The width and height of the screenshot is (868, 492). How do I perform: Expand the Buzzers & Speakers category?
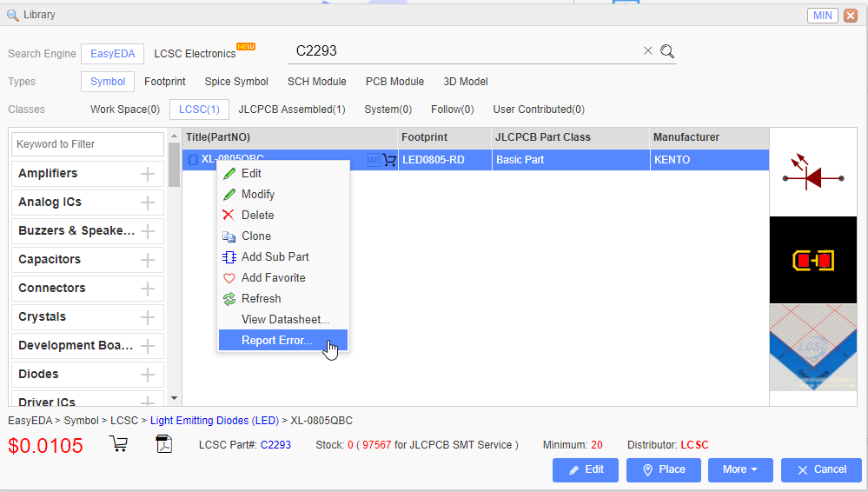coord(147,231)
